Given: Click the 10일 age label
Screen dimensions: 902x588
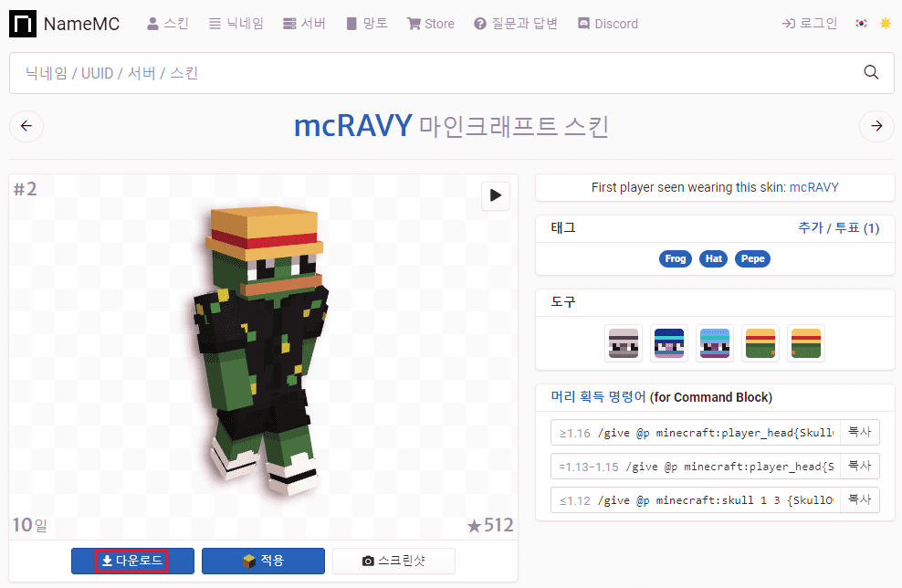Looking at the screenshot, I should 30,525.
